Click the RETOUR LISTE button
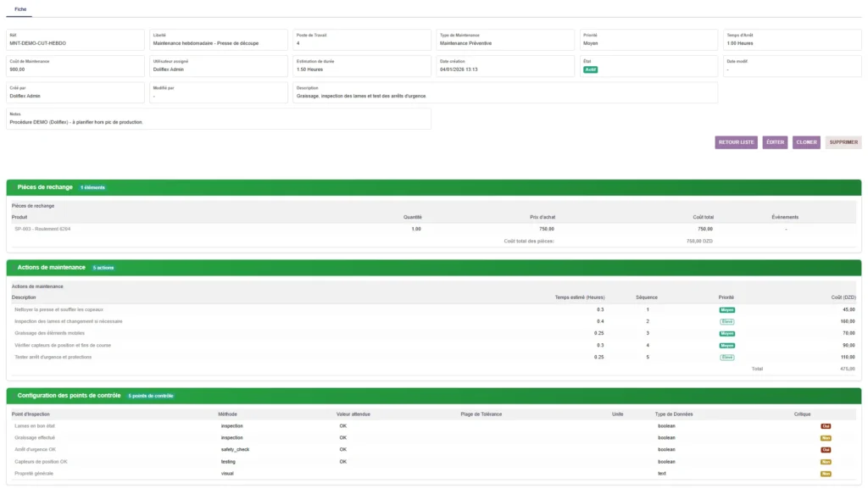The width and height of the screenshot is (868, 489). click(736, 142)
